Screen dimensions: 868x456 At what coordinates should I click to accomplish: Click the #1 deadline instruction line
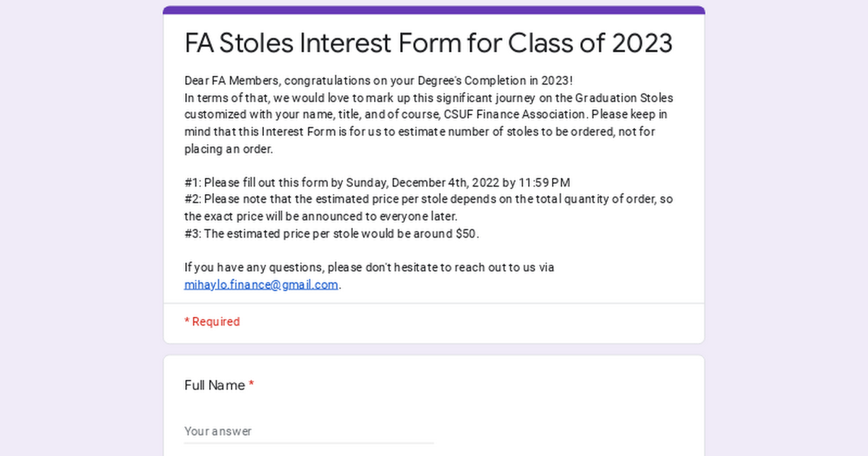tap(377, 182)
